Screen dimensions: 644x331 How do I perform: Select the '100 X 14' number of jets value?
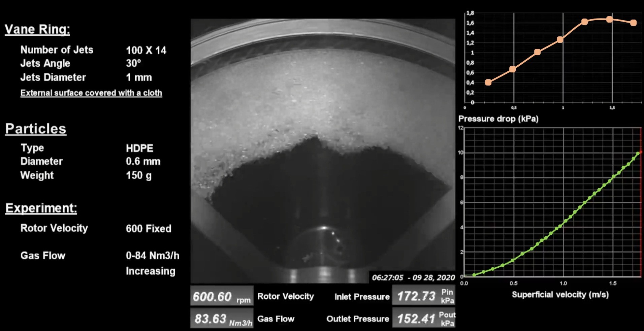pos(146,51)
